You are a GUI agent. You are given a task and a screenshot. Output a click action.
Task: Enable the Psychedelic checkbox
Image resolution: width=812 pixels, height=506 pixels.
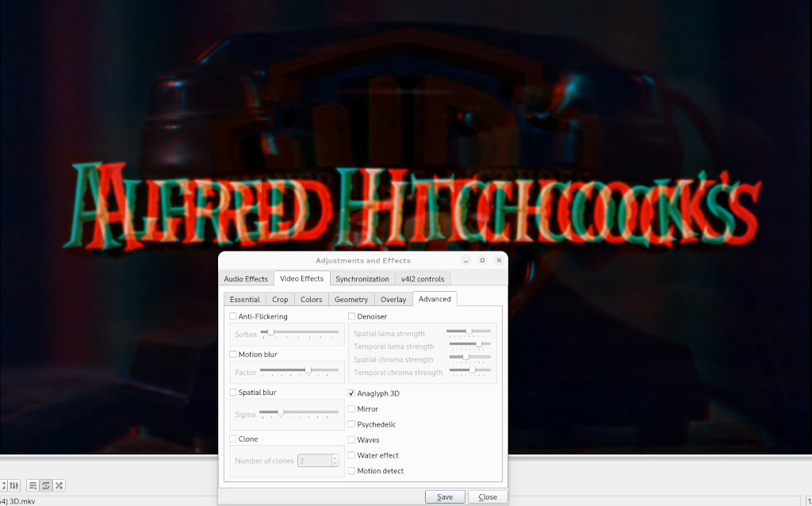(x=351, y=424)
